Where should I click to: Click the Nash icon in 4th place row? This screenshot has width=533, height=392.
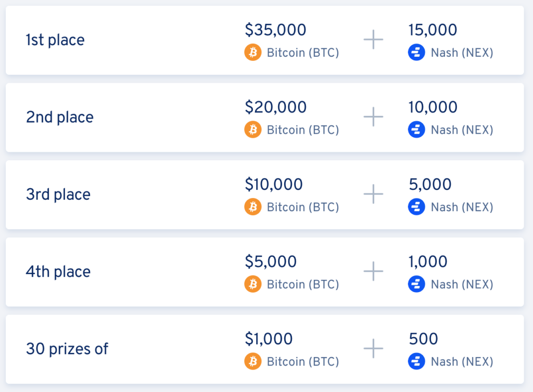(x=416, y=284)
